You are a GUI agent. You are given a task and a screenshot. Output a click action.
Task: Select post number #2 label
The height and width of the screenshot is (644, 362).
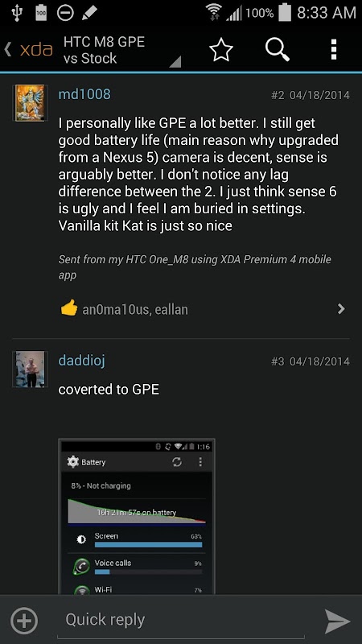tap(278, 95)
